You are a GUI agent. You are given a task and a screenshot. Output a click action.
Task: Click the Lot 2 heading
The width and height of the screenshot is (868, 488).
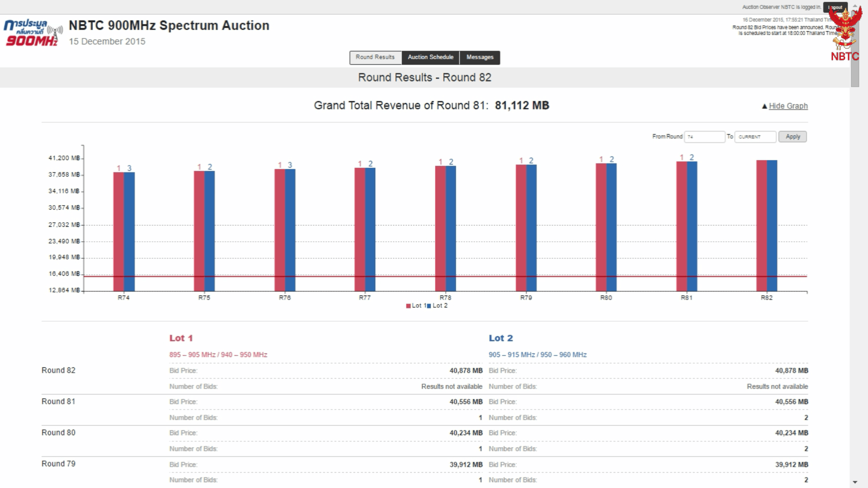(x=500, y=338)
